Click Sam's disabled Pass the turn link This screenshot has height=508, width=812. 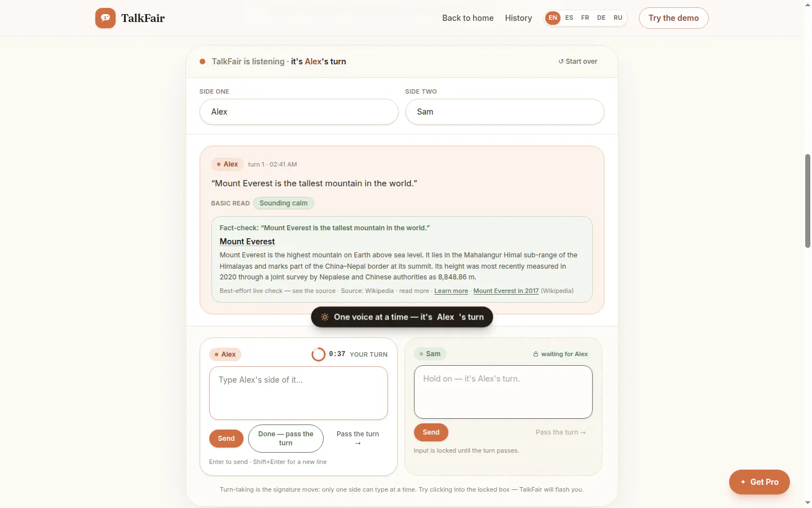click(561, 432)
